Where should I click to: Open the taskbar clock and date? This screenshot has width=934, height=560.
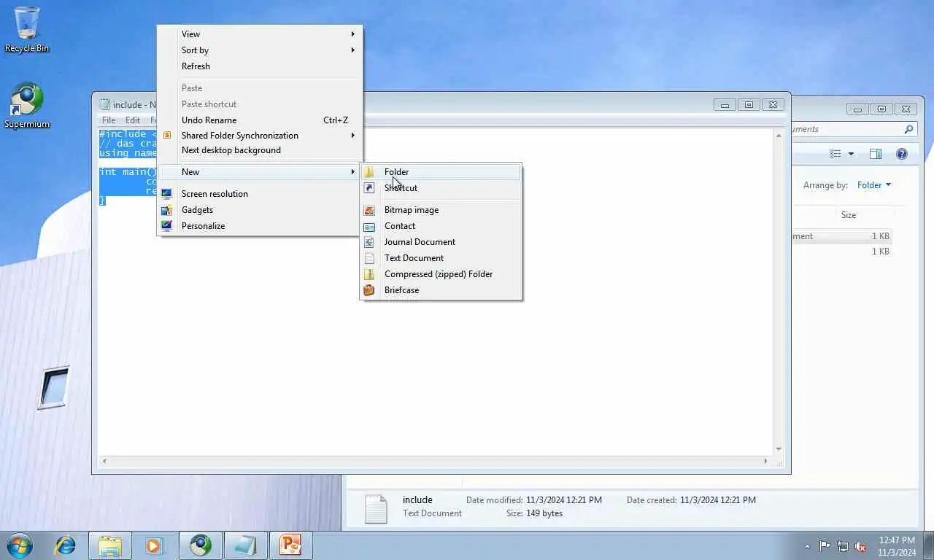pos(897,546)
